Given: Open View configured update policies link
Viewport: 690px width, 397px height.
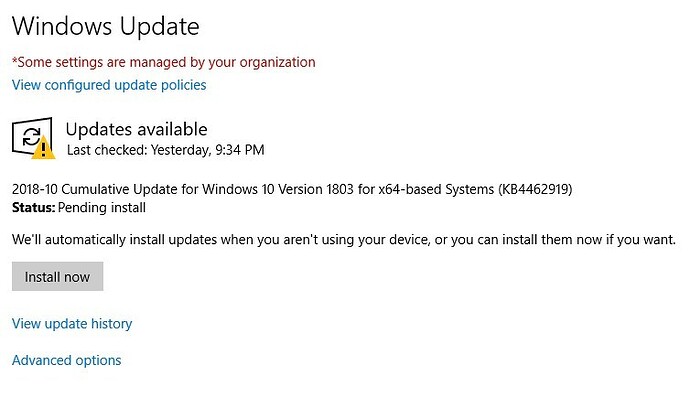Looking at the screenshot, I should 109,85.
